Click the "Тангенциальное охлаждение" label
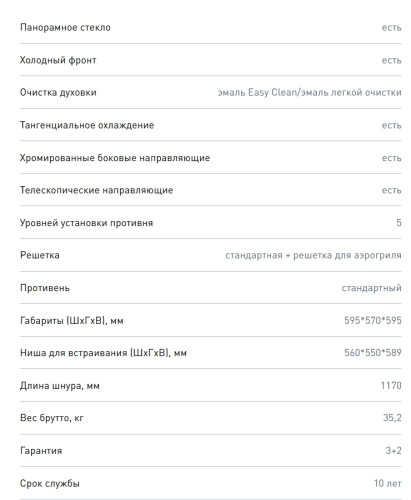Screen dimensions: 411x500 (87, 125)
